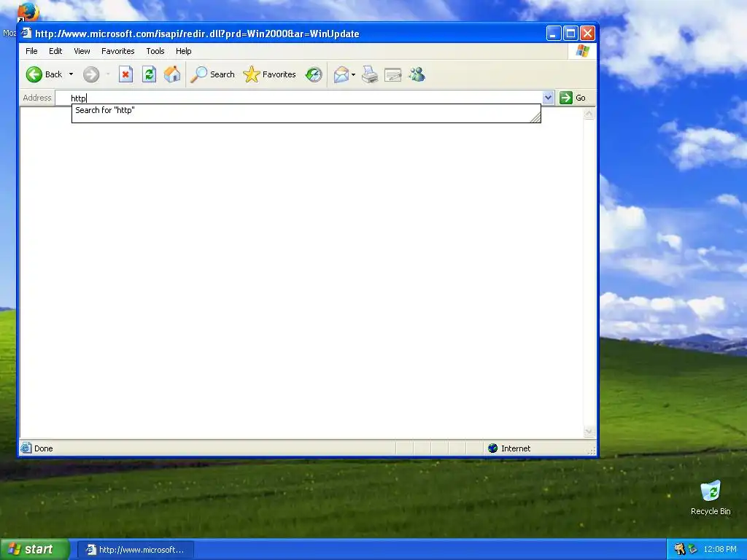Viewport: 747px width, 560px height.
Task: Click the Internet zone globe icon
Action: tap(492, 448)
